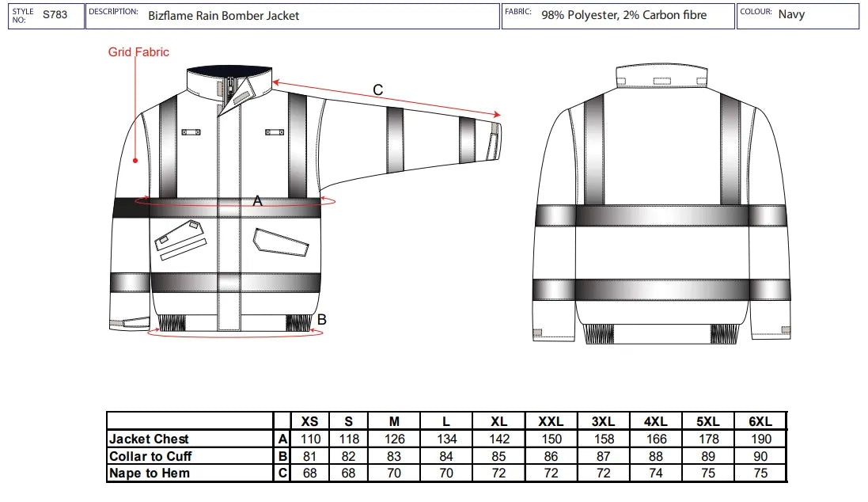Screen dimensions: 868x502
Task: Click measurement letter B near the hem
Action: 321,320
